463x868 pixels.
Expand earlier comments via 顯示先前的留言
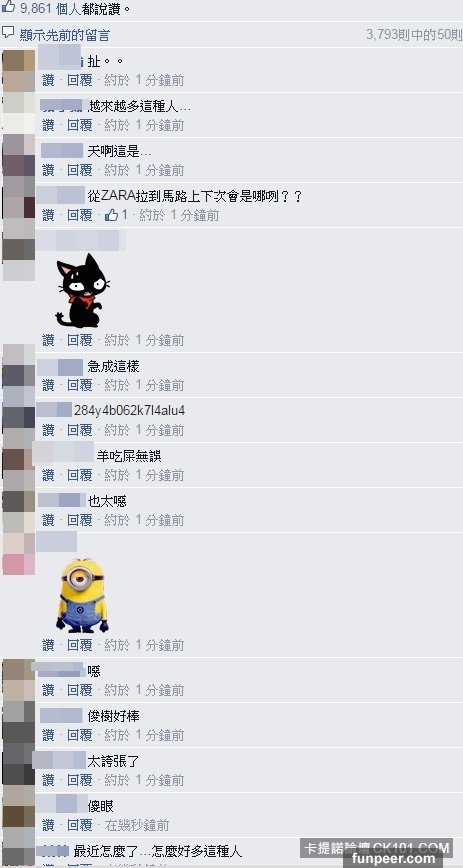[x=65, y=35]
